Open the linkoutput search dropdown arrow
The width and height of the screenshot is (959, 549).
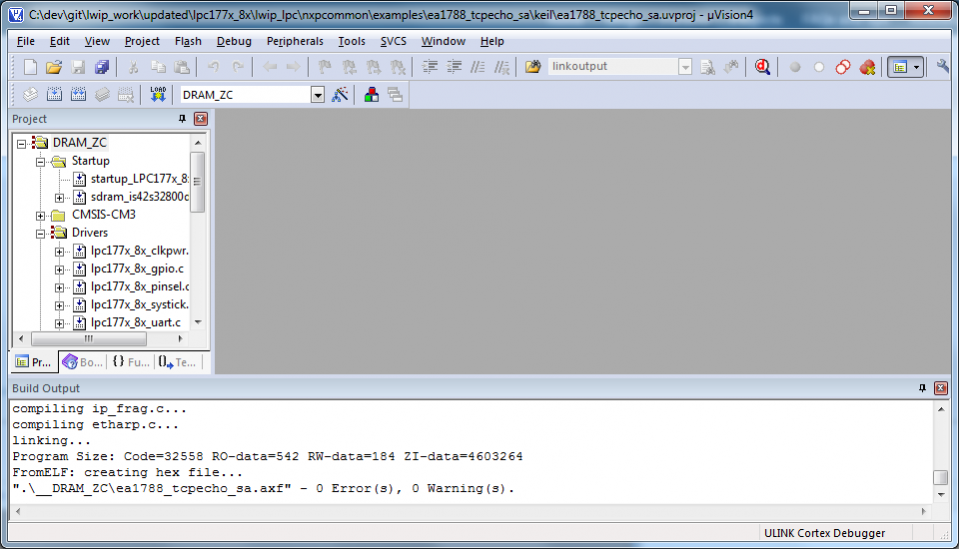click(685, 67)
